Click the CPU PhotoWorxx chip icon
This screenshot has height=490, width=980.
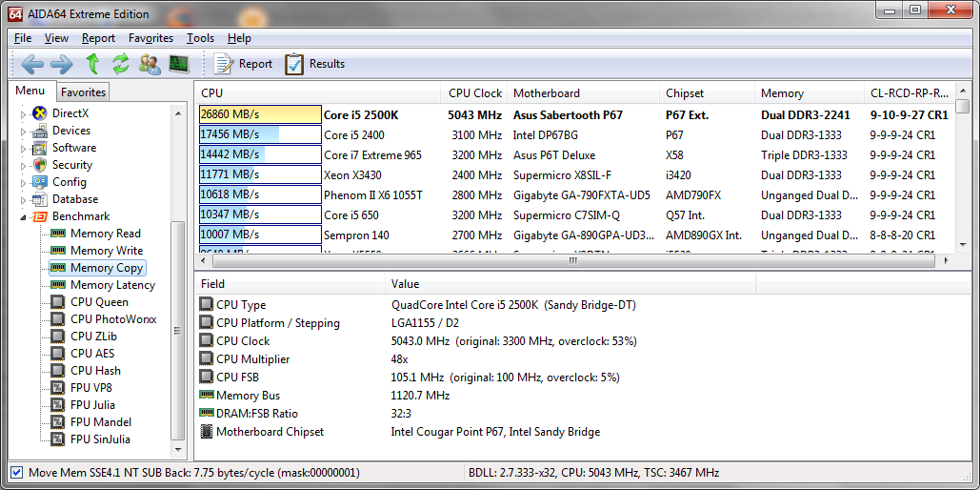coord(58,319)
